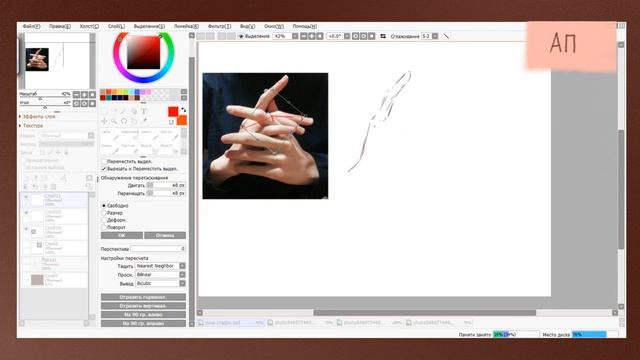Open the Вывод Bicubic dropdown

182,283
